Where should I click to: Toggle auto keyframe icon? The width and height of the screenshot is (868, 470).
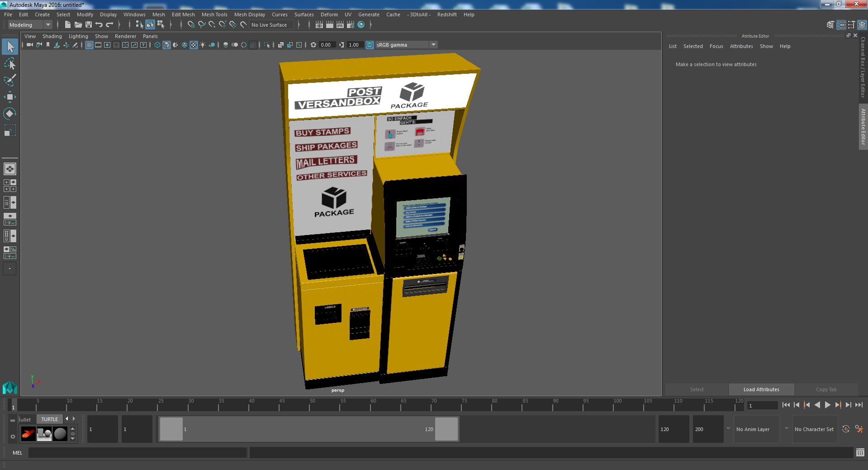click(x=845, y=429)
